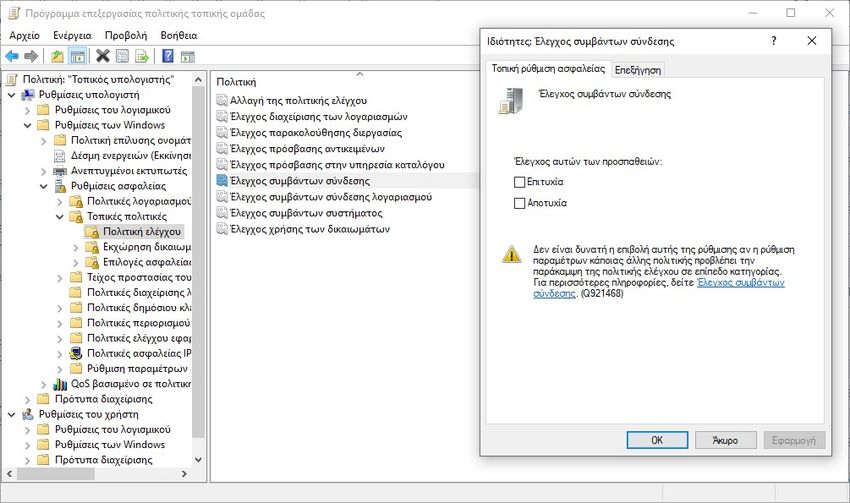This screenshot has height=503, width=850.
Task: Collapse the Ρυθμίσεις του χρήστη node
Action: pyautogui.click(x=12, y=414)
